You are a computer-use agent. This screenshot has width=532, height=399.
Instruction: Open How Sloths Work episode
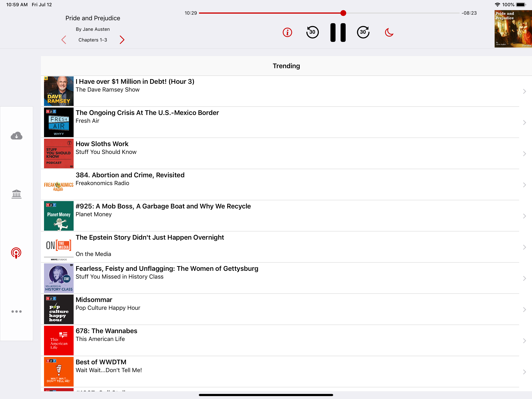102,144
